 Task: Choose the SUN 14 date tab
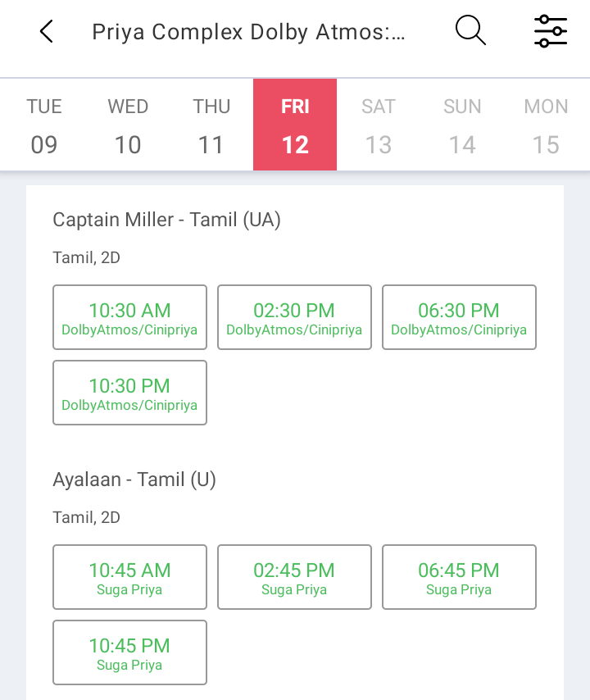click(x=462, y=125)
